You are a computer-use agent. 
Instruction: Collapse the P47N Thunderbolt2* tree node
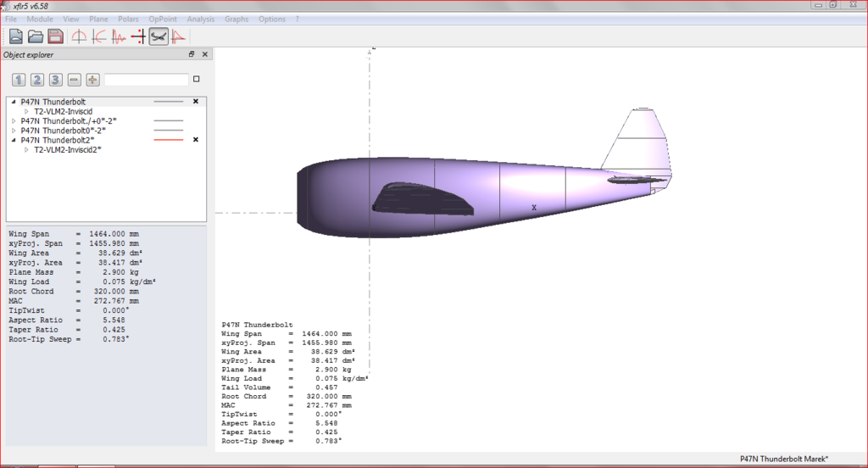14,140
